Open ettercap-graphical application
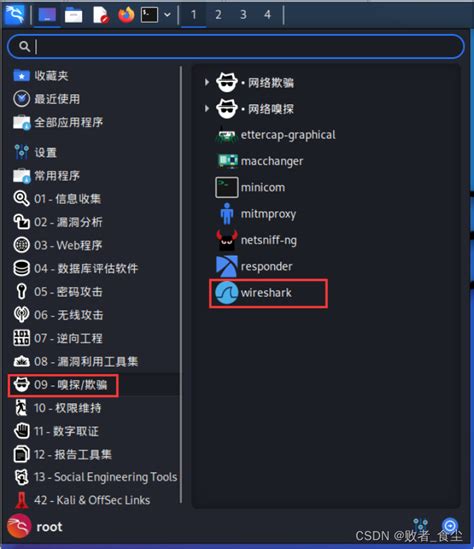This screenshot has width=474, height=549. 276,135
